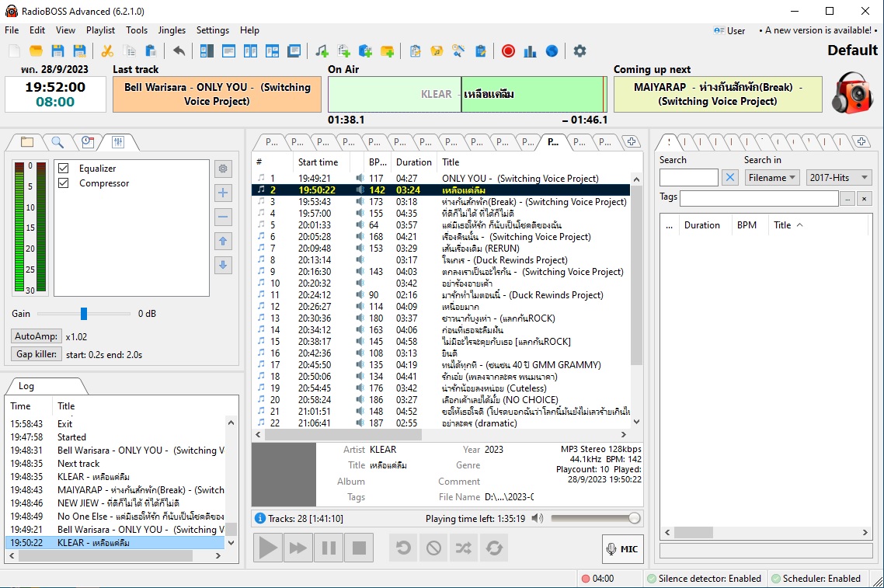Add music track with note-plus icon
This screenshot has height=588, width=884.
click(x=322, y=51)
